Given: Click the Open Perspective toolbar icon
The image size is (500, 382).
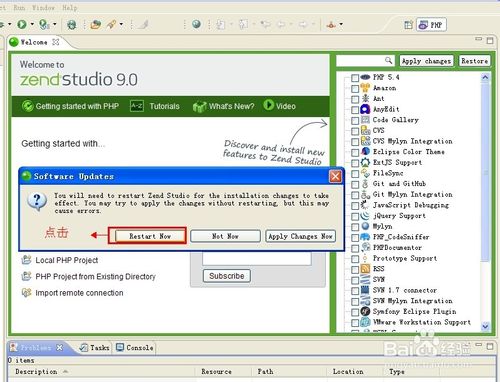Looking at the screenshot, I should [x=408, y=25].
